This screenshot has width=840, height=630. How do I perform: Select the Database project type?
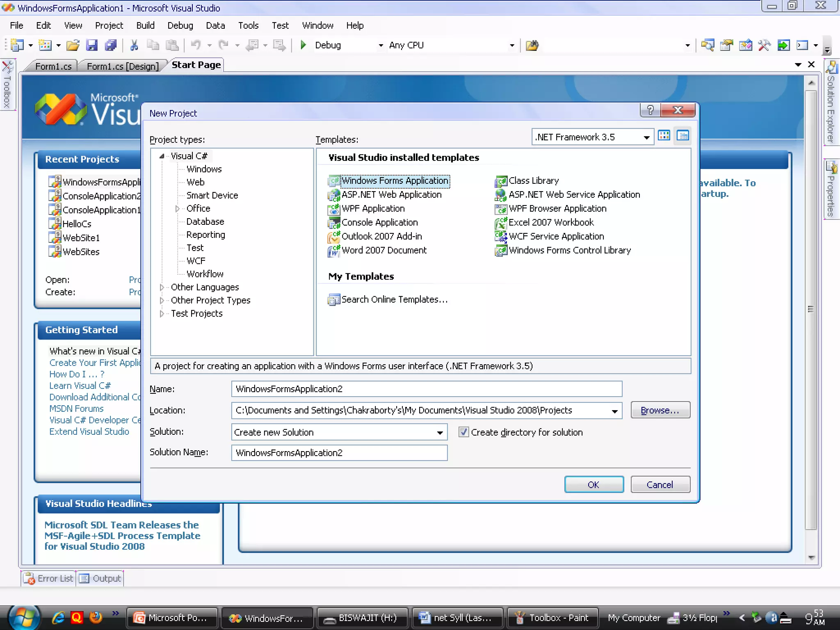coord(205,221)
